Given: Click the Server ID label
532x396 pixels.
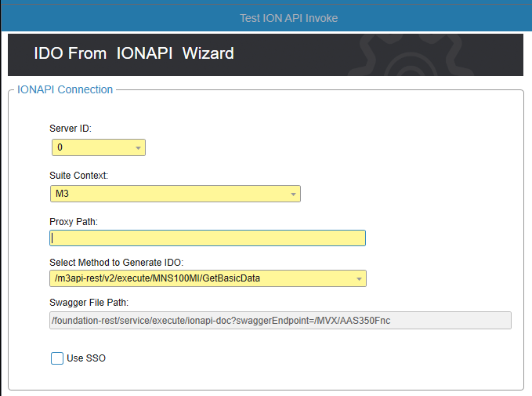Looking at the screenshot, I should [x=71, y=129].
